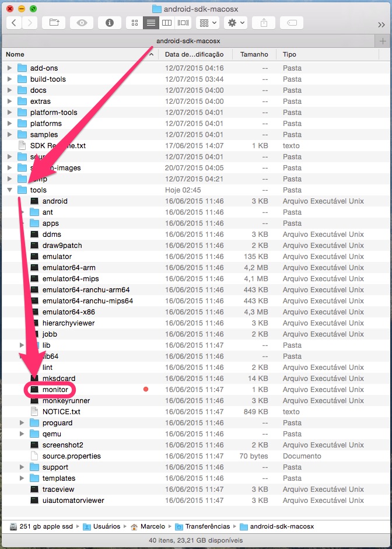The width and height of the screenshot is (392, 549).
Task: Expand the templates folder
Action: point(22,478)
